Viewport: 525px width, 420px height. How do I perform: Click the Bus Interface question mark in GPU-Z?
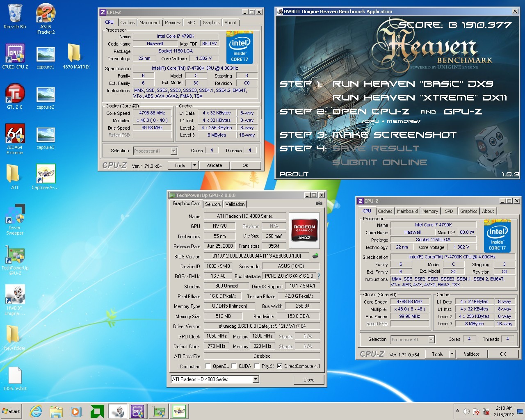(x=319, y=276)
